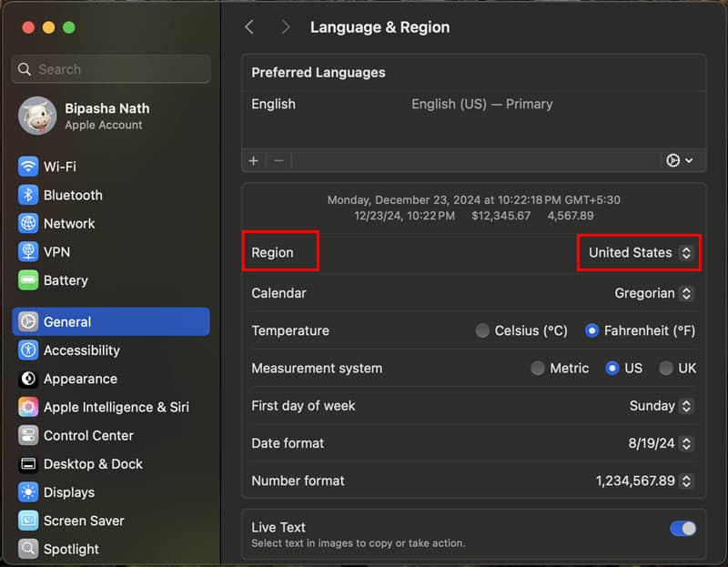Viewport: 728px width, 567px height.
Task: Select the VPN icon in sidebar
Action: (x=28, y=251)
